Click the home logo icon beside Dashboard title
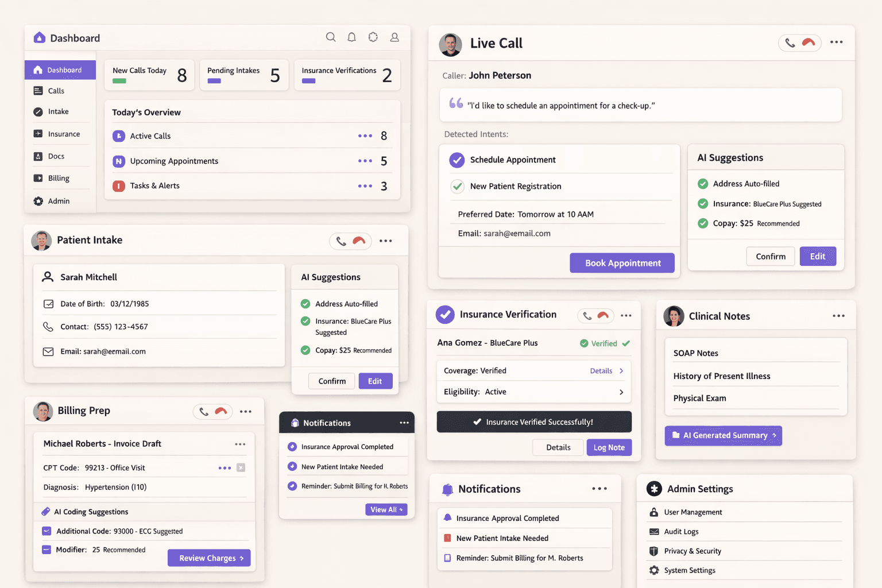 40,38
